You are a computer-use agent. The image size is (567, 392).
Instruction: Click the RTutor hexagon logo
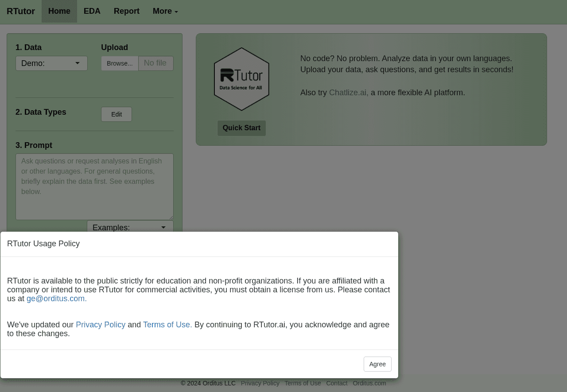(x=241, y=78)
